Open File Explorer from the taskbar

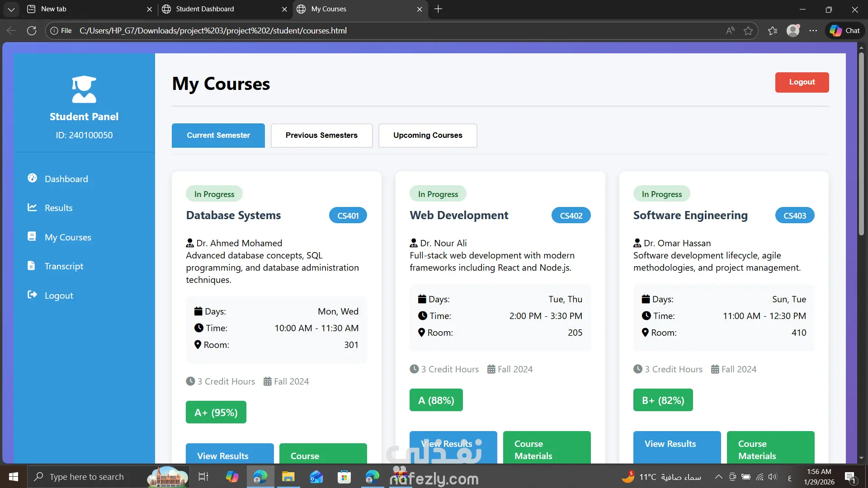288,477
